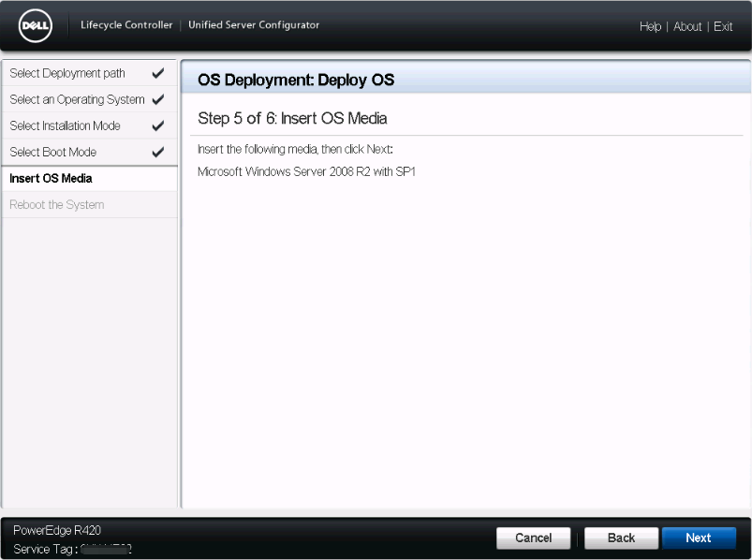Screen dimensions: 752x560
Task: Click the checkmark beside Select Deployment path
Action: pos(157,73)
